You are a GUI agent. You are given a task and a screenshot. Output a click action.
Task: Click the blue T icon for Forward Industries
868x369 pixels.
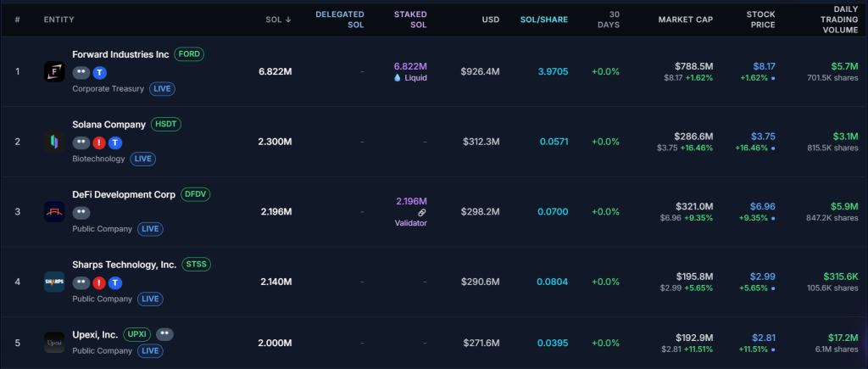(x=99, y=73)
